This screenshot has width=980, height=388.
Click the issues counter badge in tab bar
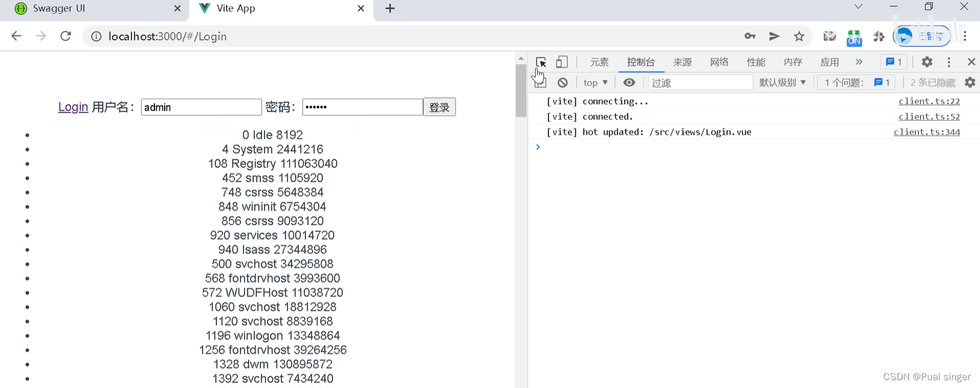click(x=893, y=62)
